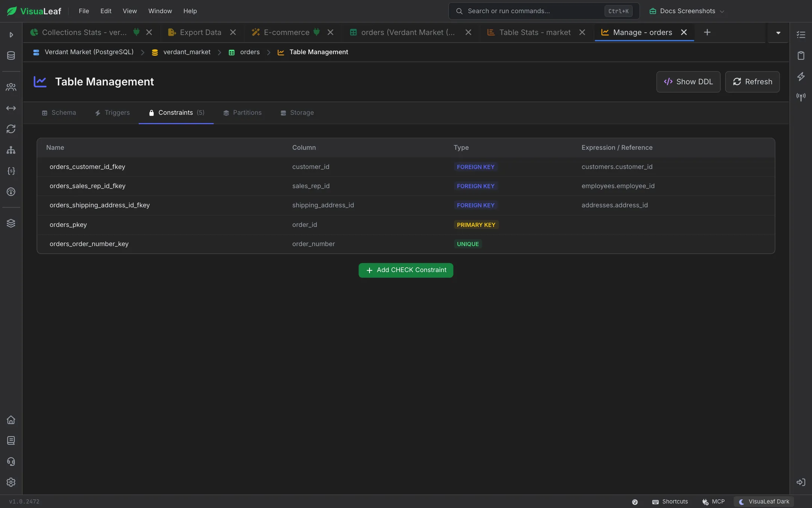Open the Docs Screenshots workspace dropdown
Screen dimensions: 812x508
[686, 11]
